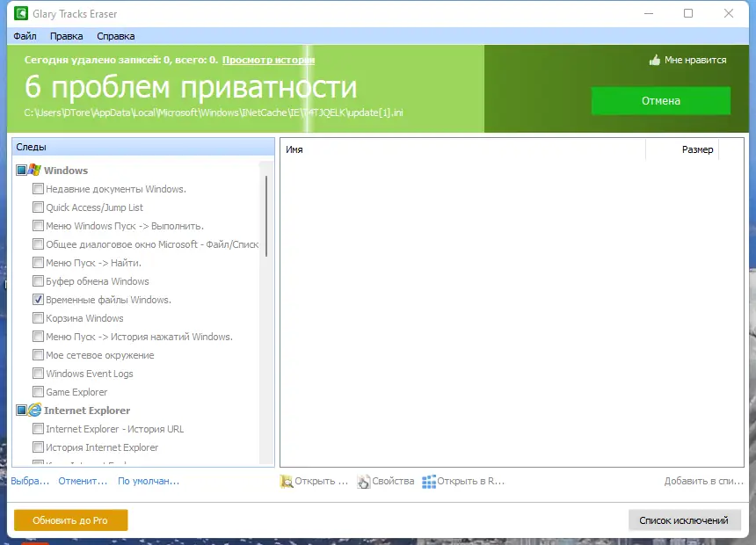This screenshot has width=756, height=545.
Task: Click the thumbs-up icon by Мне нравится
Action: tap(654, 61)
